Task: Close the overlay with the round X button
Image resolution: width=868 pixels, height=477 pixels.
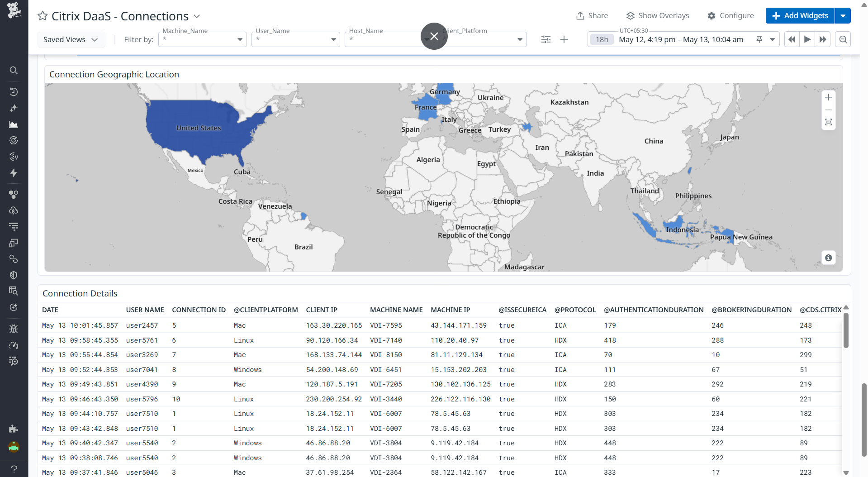Action: coord(434,36)
